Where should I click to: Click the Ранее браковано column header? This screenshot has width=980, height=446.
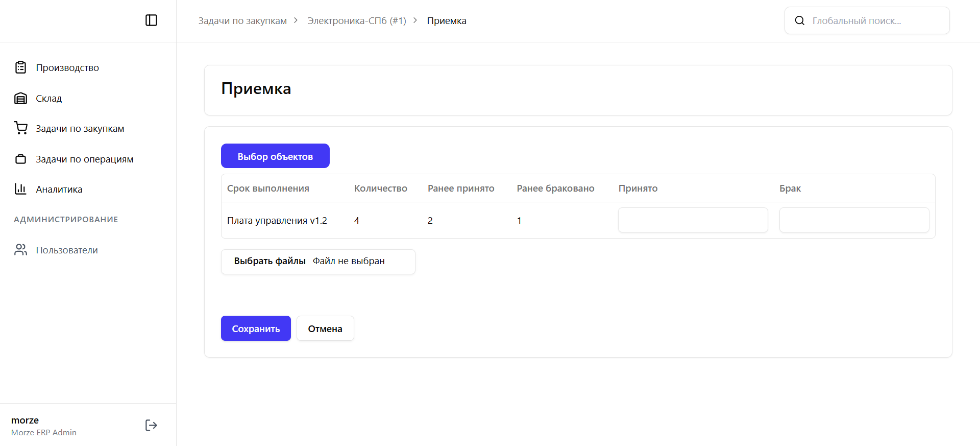(555, 188)
